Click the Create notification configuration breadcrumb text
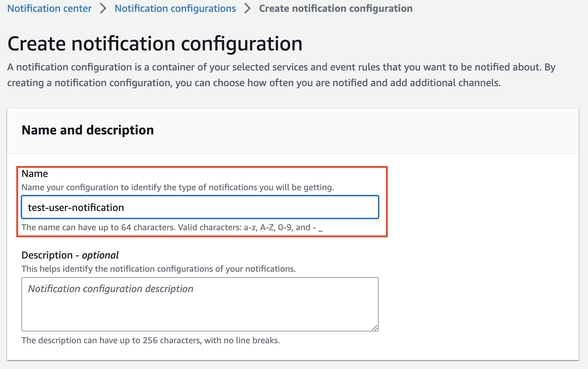Image resolution: width=588 pixels, height=369 pixels. (x=335, y=8)
